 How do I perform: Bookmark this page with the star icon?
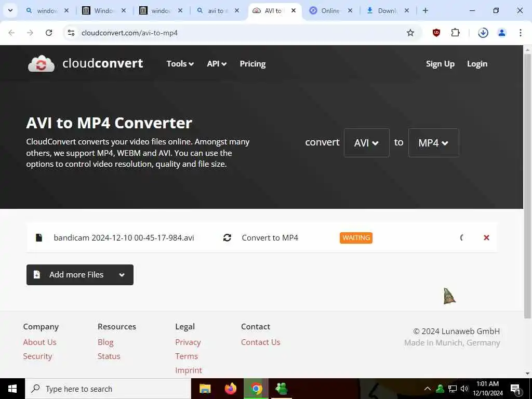[410, 33]
